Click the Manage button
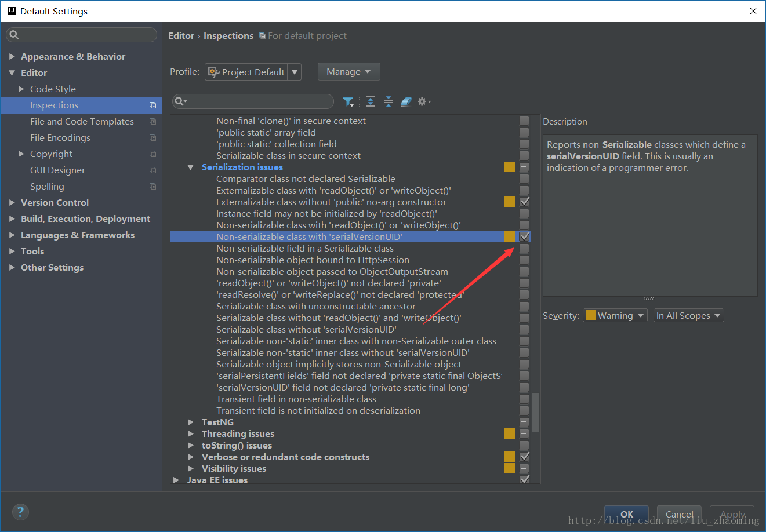 pyautogui.click(x=348, y=72)
